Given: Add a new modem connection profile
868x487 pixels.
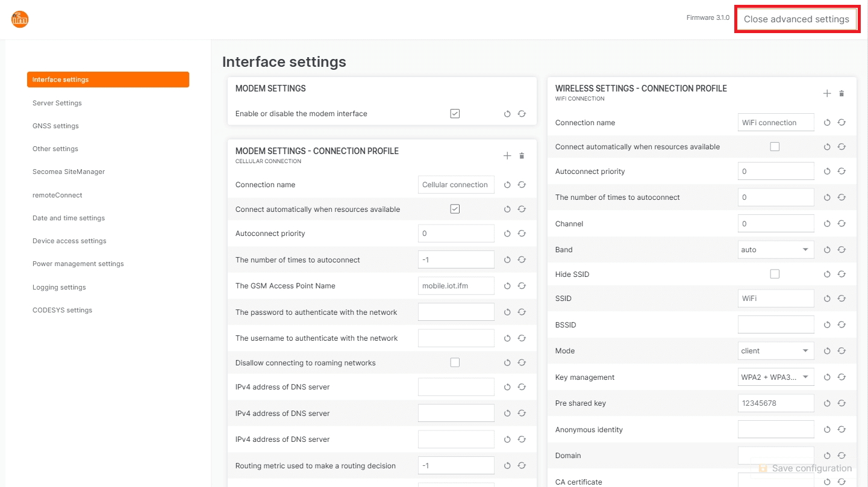Looking at the screenshot, I should (507, 156).
